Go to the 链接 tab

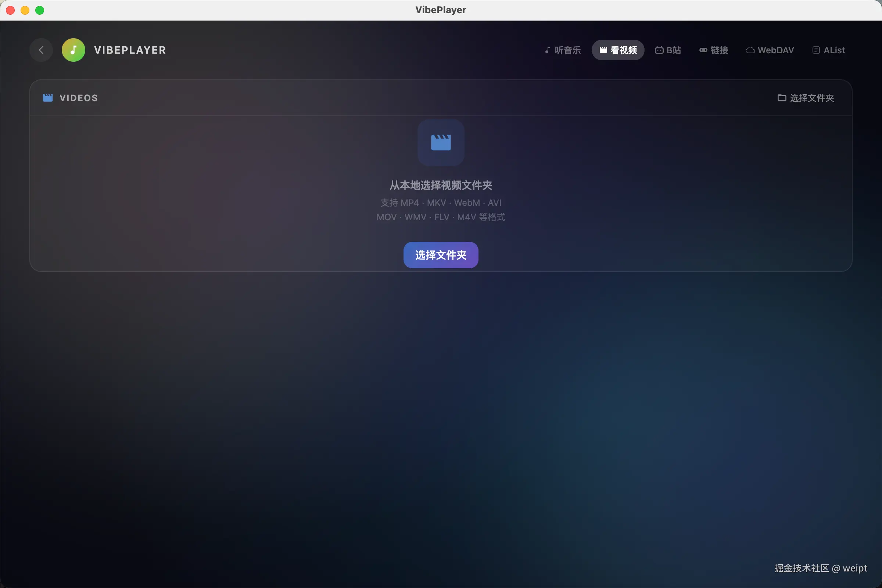click(x=719, y=50)
